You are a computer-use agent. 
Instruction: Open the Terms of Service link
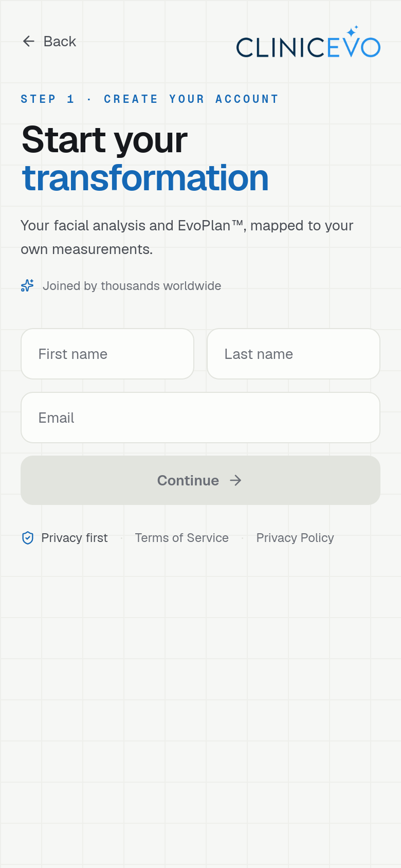coord(182,538)
